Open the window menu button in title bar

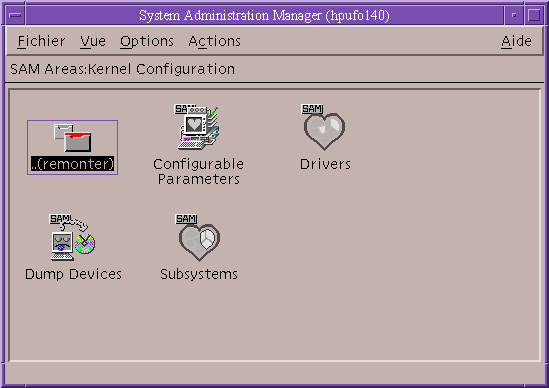[15, 15]
